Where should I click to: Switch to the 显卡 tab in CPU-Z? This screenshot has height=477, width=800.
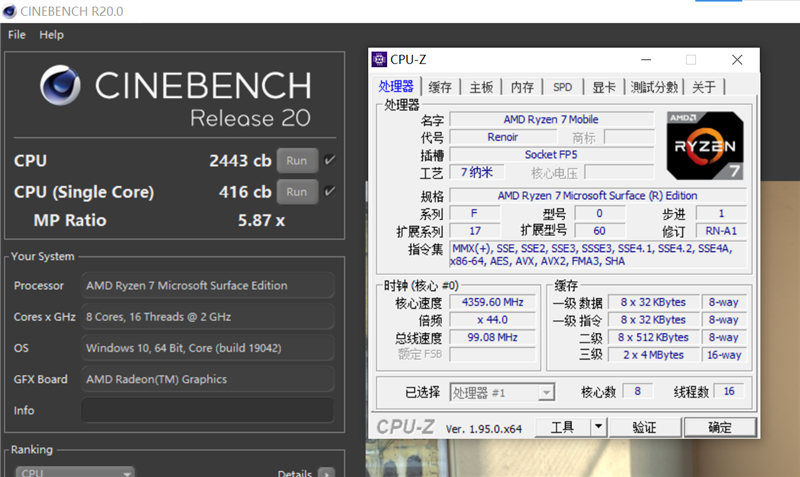click(604, 87)
